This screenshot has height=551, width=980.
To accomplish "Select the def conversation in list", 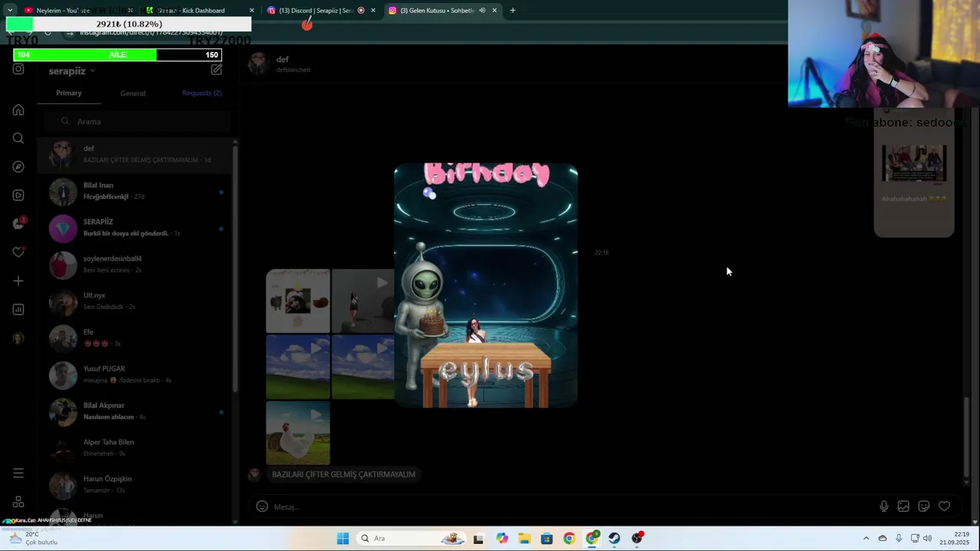I will [x=136, y=155].
